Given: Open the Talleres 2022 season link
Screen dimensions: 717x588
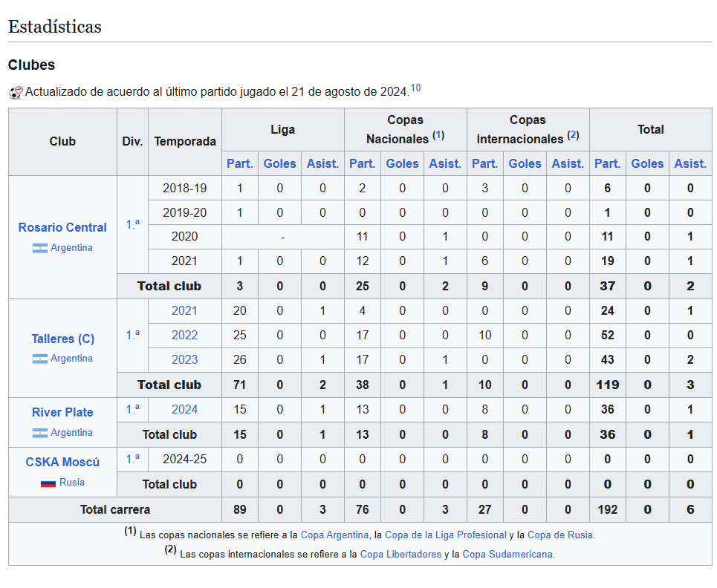Looking at the screenshot, I should click(x=185, y=336).
